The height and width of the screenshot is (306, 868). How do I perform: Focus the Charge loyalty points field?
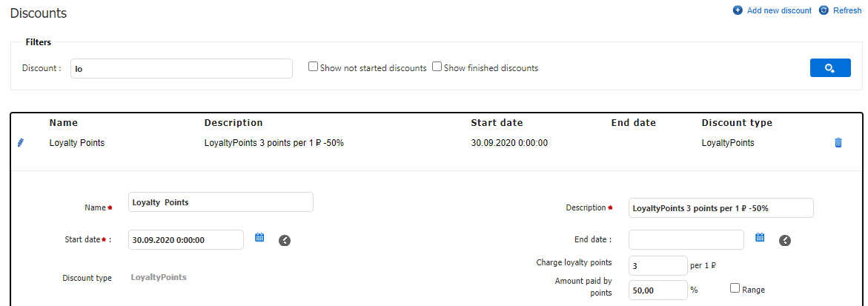[x=657, y=265]
